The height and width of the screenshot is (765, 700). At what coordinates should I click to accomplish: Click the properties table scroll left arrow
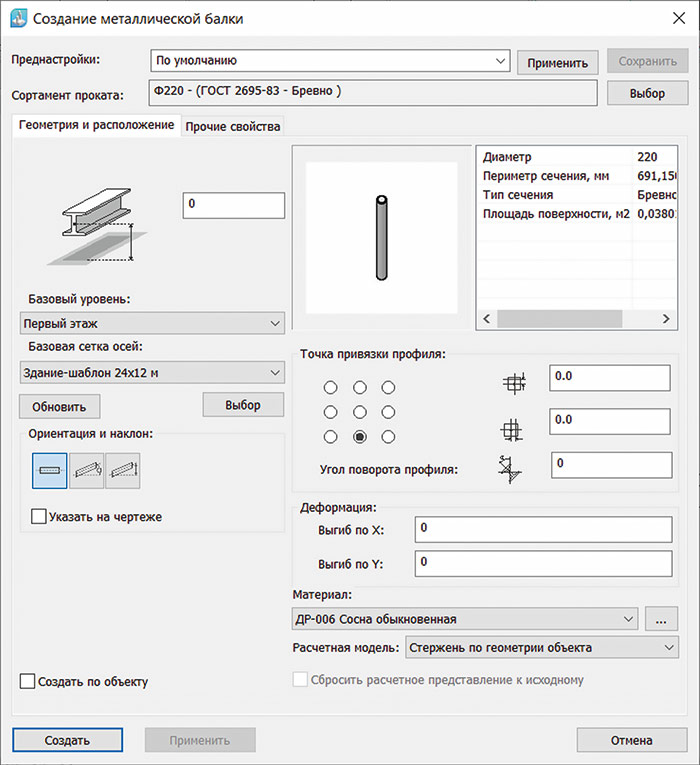[x=486, y=319]
